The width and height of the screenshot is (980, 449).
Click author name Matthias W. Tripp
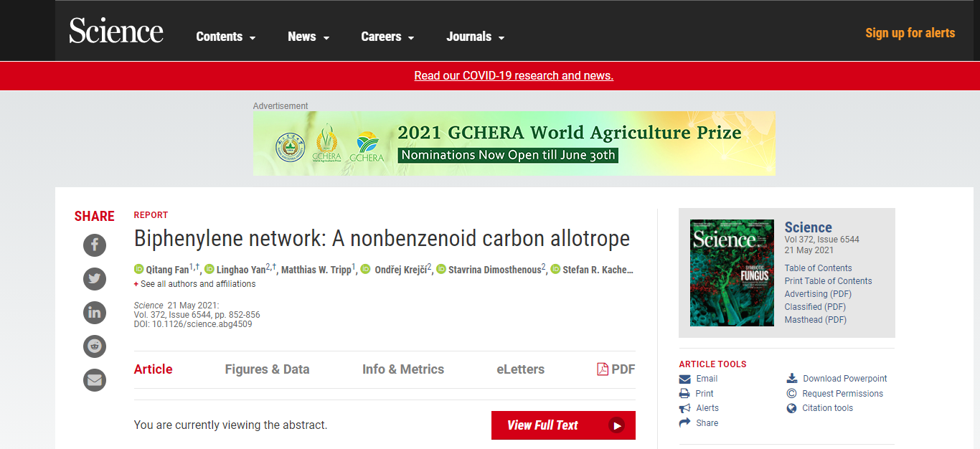[x=316, y=270]
